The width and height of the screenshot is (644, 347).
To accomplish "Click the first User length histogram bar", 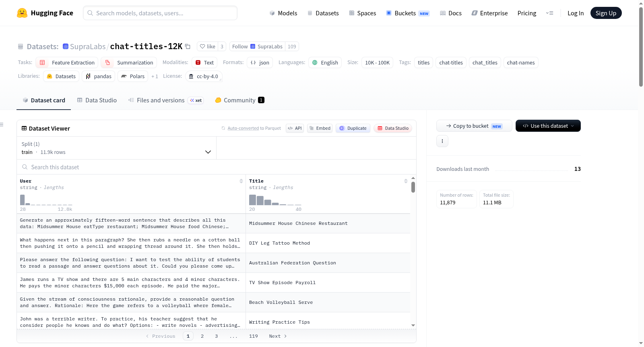I will [x=22, y=200].
